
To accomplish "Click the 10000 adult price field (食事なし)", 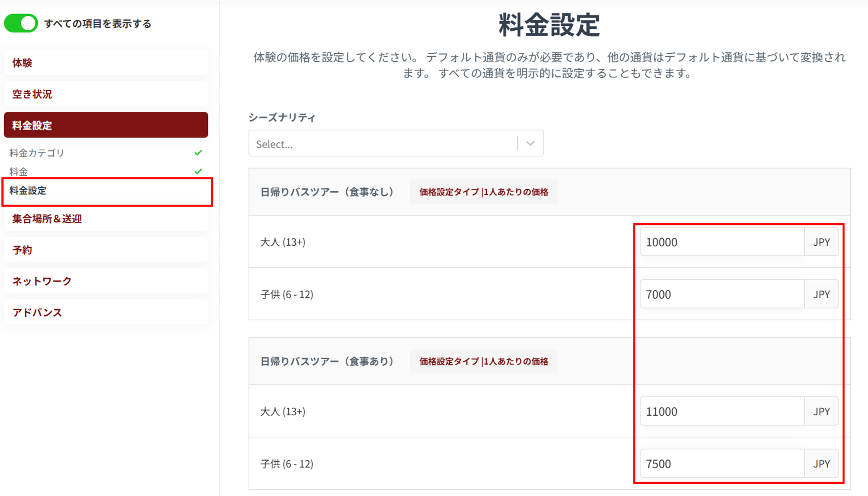I will (x=722, y=242).
